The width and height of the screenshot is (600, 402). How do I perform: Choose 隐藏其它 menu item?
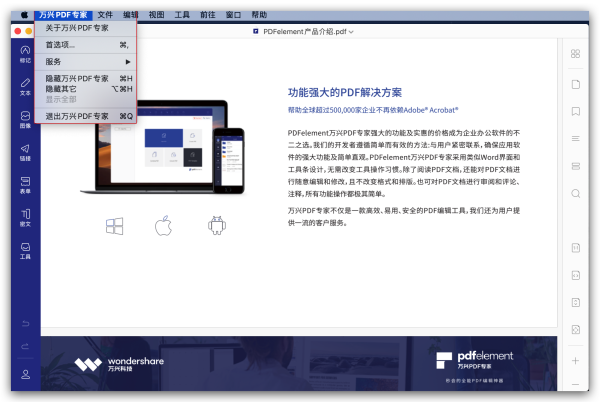(85, 89)
